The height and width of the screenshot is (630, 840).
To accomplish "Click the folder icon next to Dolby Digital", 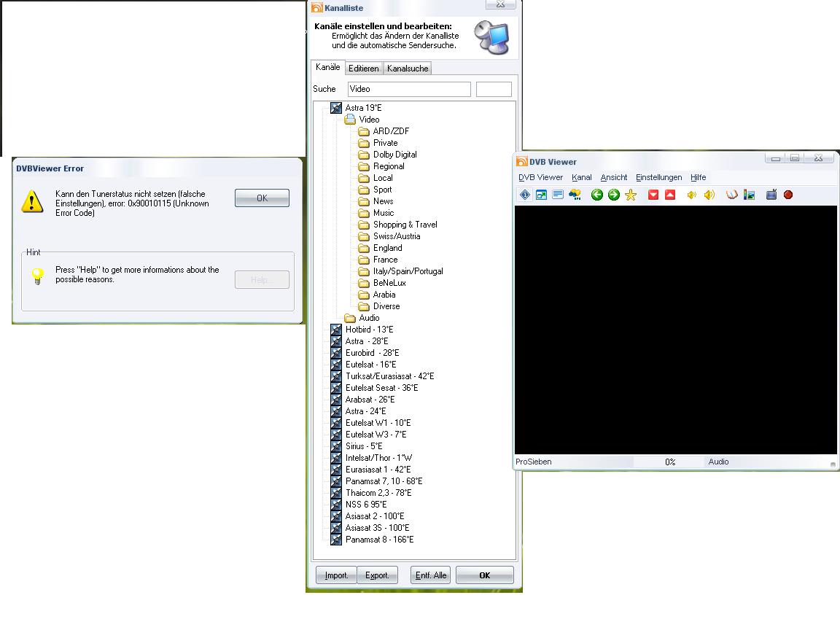I will click(364, 155).
